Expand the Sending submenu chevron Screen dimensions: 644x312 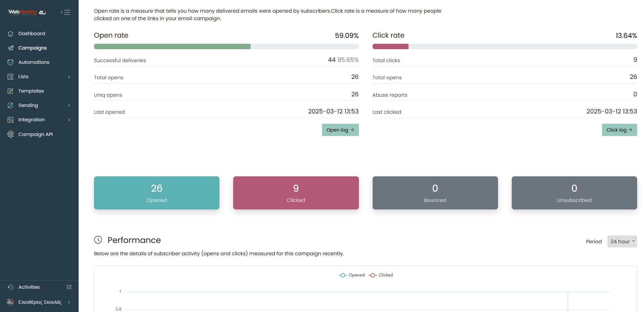click(69, 105)
